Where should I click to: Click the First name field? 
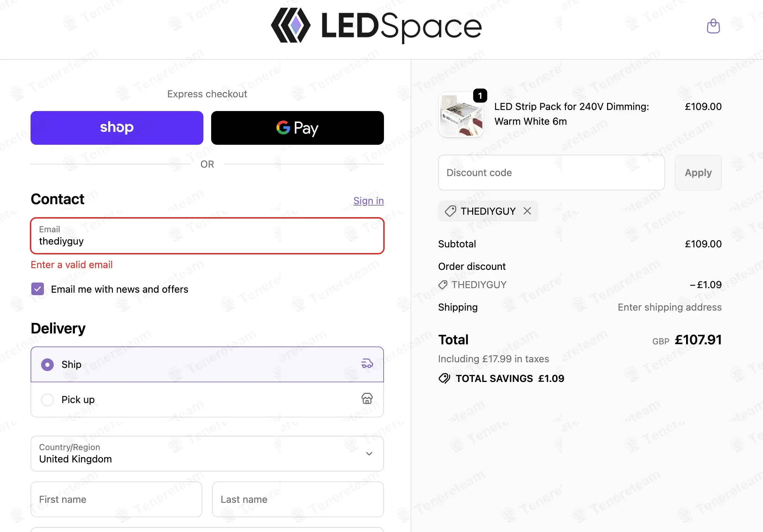(116, 499)
